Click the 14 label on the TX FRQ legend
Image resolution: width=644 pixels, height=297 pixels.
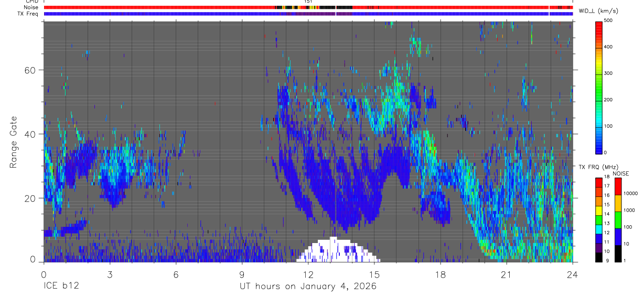tap(607, 214)
